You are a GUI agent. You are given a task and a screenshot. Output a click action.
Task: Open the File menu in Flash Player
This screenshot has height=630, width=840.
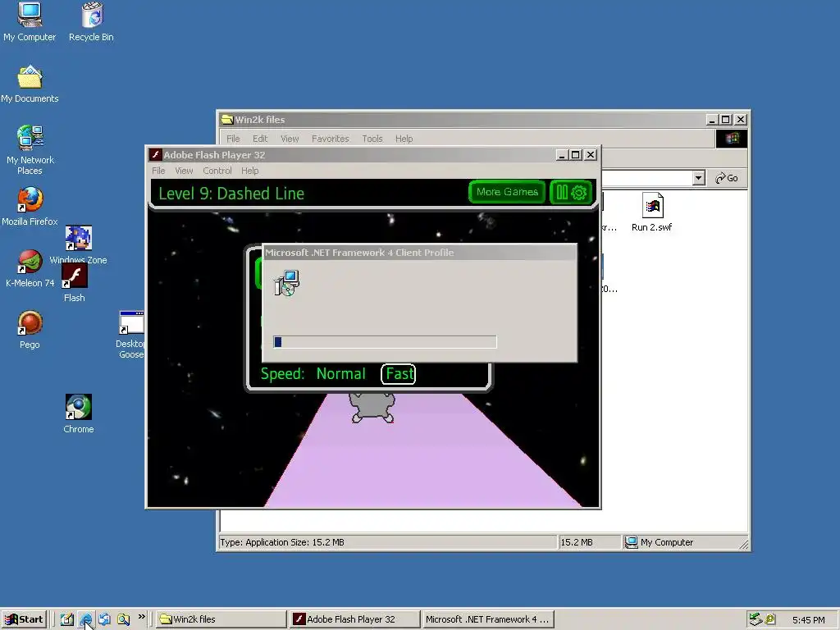coord(158,171)
